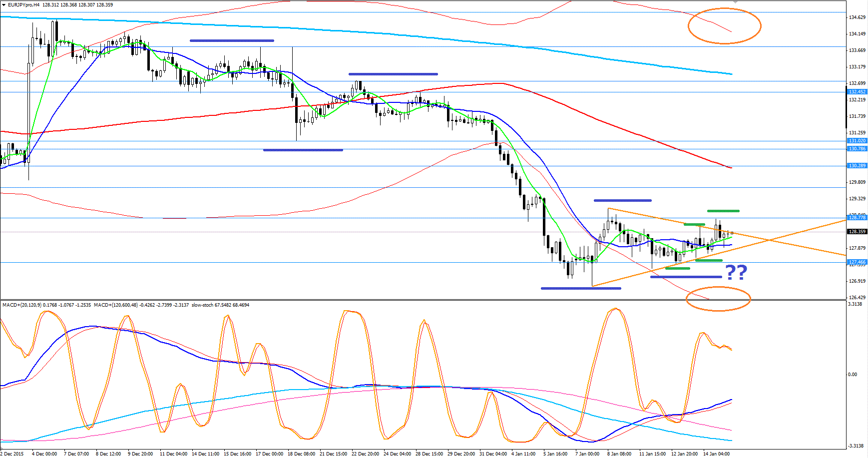Click the chart shift triangle marker at top
This screenshot has width=868, height=458.
pos(735,2)
